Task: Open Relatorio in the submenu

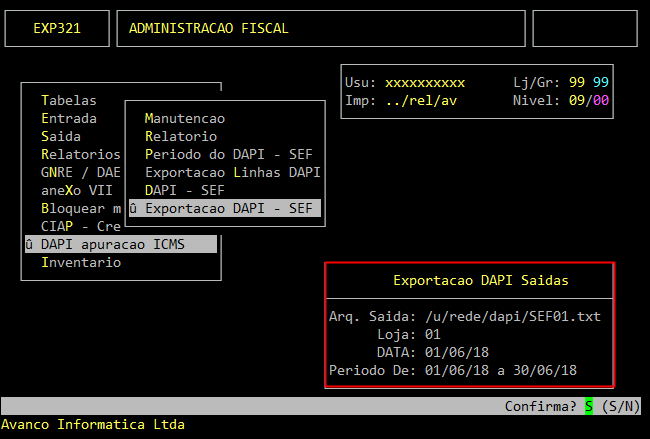Action: pyautogui.click(x=181, y=136)
